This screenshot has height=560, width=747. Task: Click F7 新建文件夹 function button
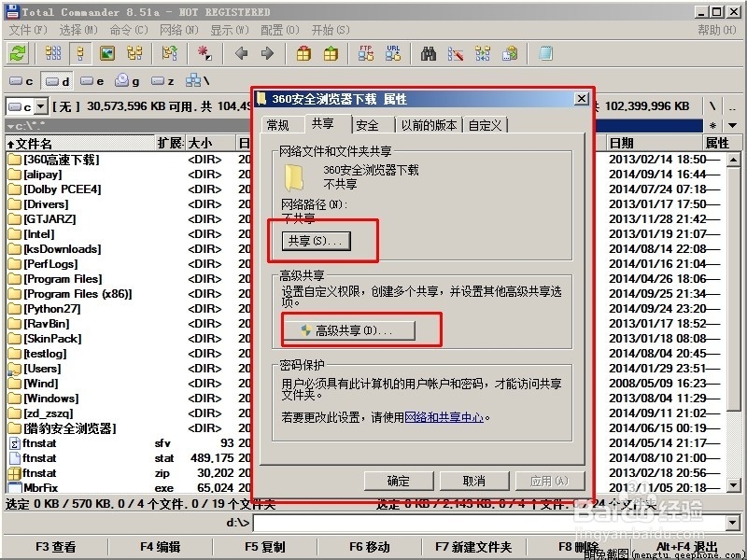click(473, 547)
